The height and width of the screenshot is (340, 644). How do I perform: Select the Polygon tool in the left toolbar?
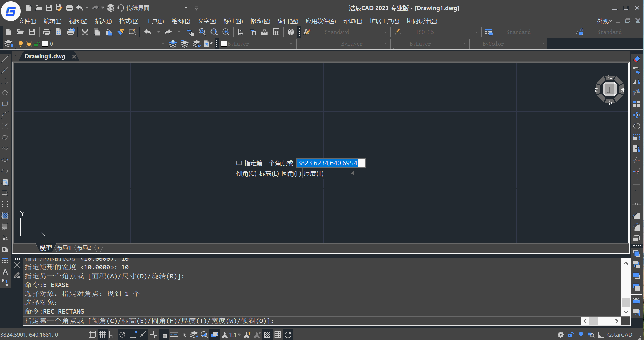pyautogui.click(x=5, y=93)
